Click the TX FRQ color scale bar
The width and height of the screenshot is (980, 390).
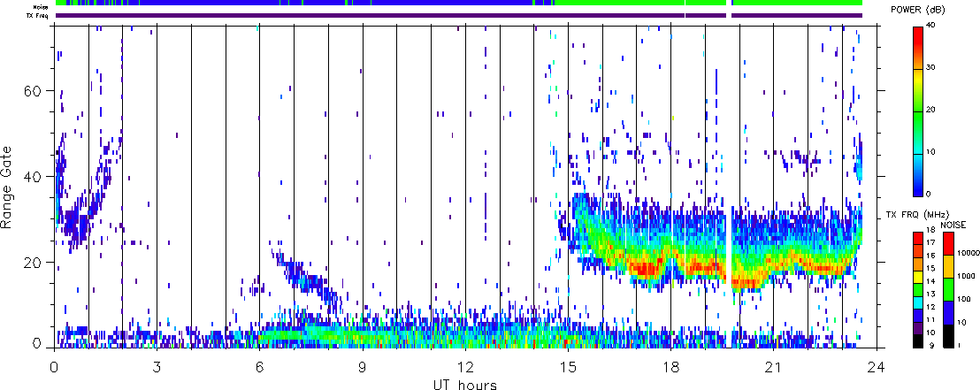coord(918,289)
